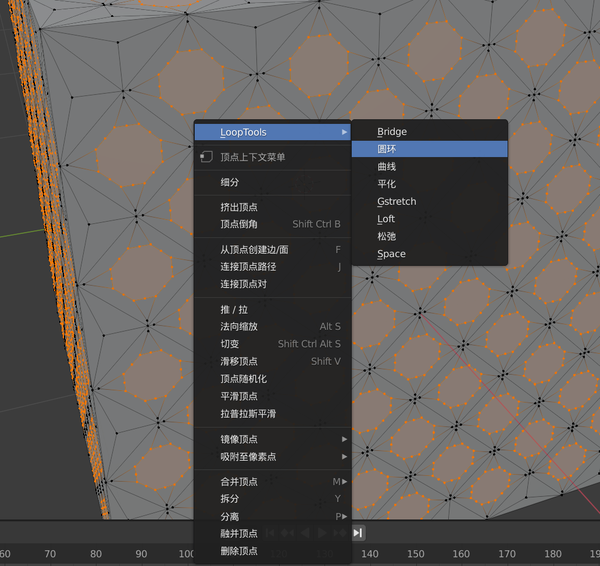Select Gstretch in the LoopTools submenu
The image size is (600, 566).
[x=429, y=201]
